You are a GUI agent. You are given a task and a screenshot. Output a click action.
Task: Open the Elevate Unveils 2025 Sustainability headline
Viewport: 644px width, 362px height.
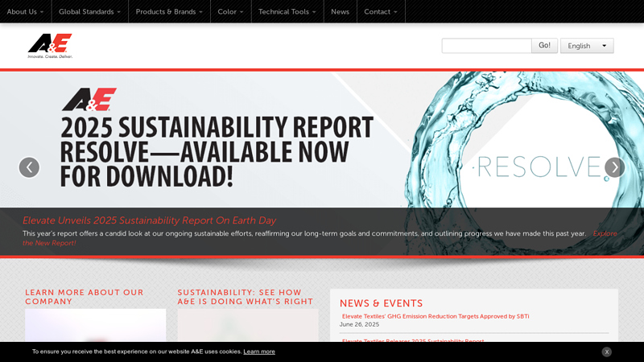tap(149, 220)
